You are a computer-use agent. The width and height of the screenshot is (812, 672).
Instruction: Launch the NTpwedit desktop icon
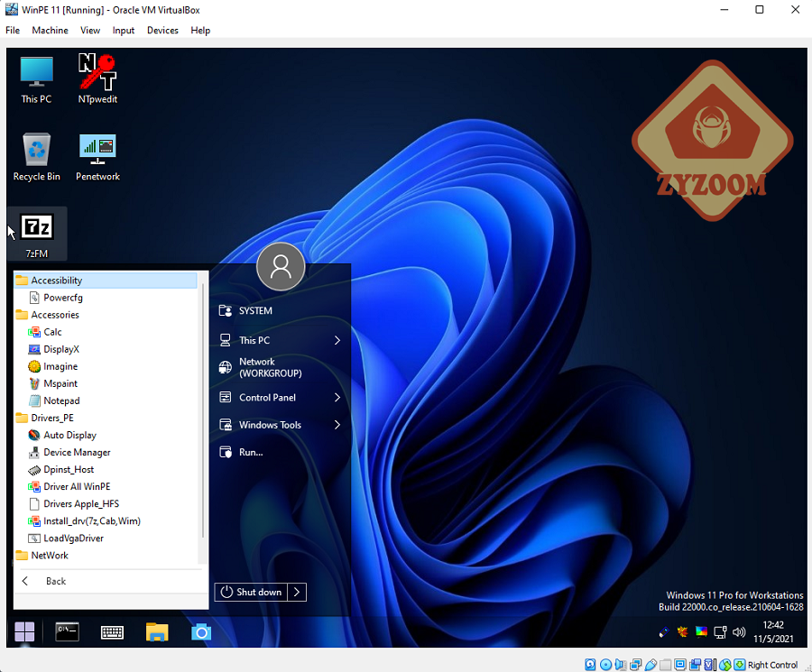(x=97, y=79)
